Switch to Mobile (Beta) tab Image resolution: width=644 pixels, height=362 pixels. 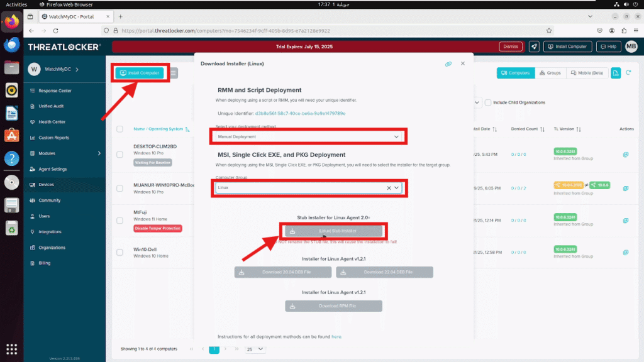(x=587, y=73)
